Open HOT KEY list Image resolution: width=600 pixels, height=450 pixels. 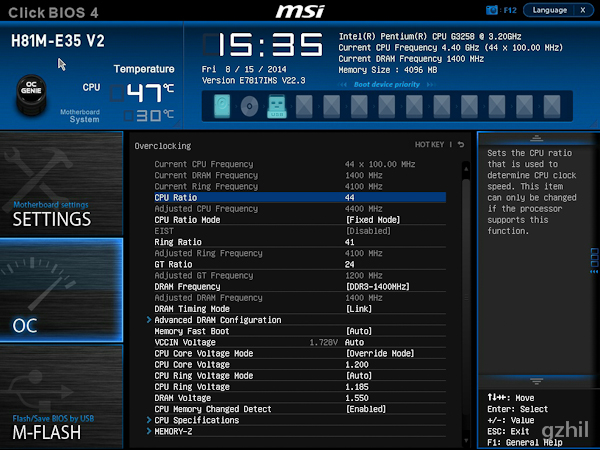[x=429, y=145]
